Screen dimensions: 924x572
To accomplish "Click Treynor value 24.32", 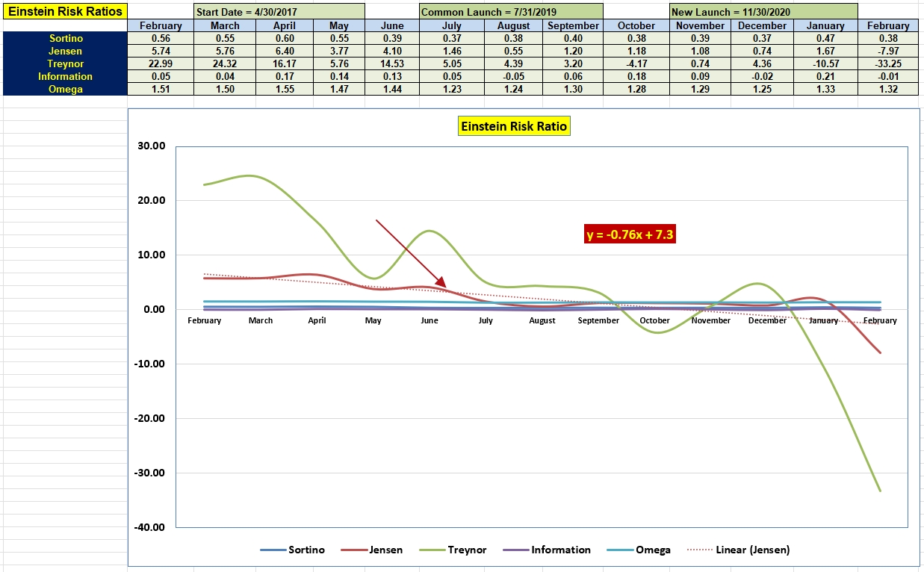I will (x=225, y=63).
